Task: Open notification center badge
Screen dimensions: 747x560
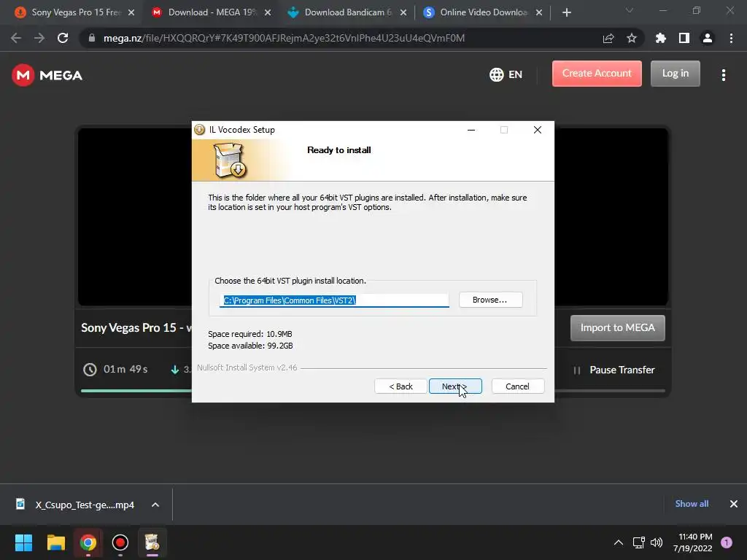Action: 727,542
